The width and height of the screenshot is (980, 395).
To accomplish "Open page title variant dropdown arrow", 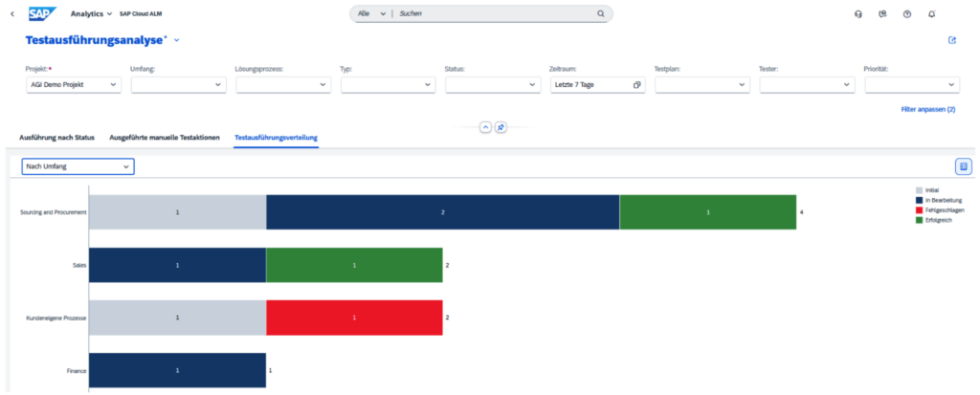I will [177, 40].
